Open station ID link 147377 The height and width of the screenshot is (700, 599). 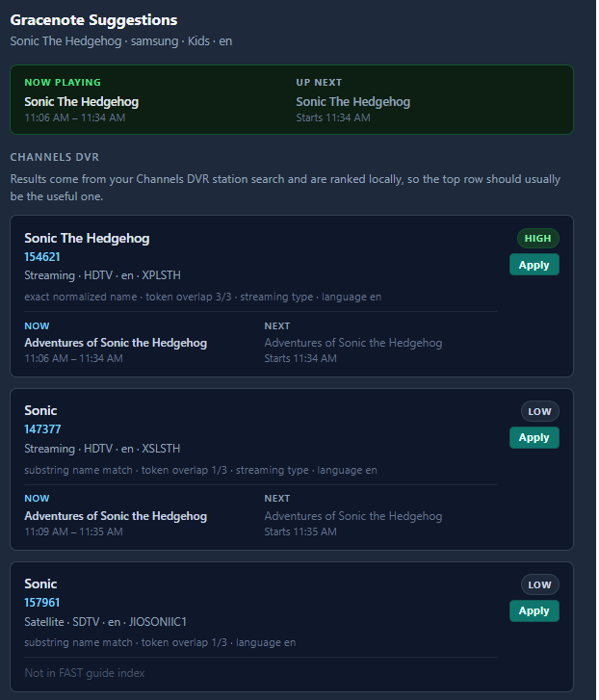[x=42, y=429]
